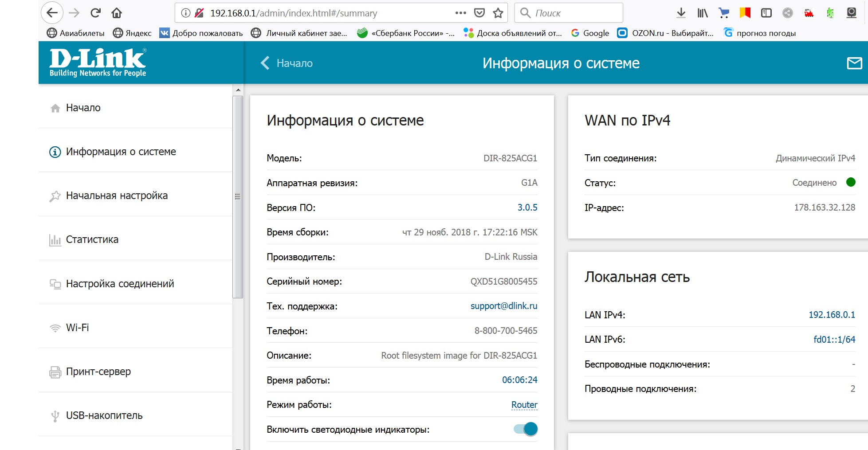Select Статистика in the side menu
868x450 pixels.
(x=92, y=240)
